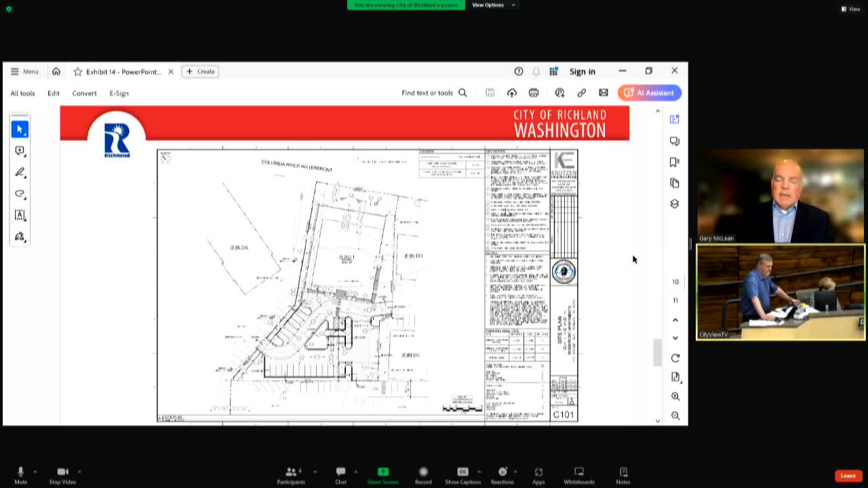868x488 pixels.
Task: Click the zoom in magnifier icon
Action: (675, 396)
